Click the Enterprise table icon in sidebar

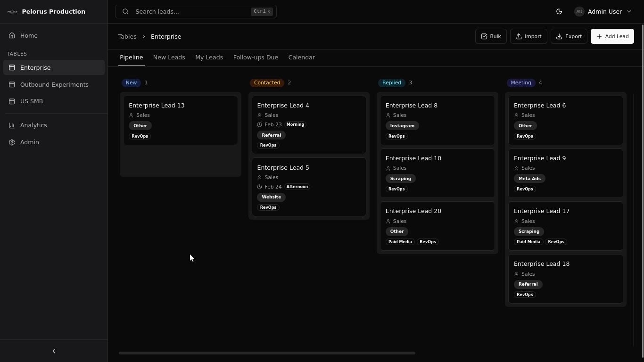click(12, 67)
